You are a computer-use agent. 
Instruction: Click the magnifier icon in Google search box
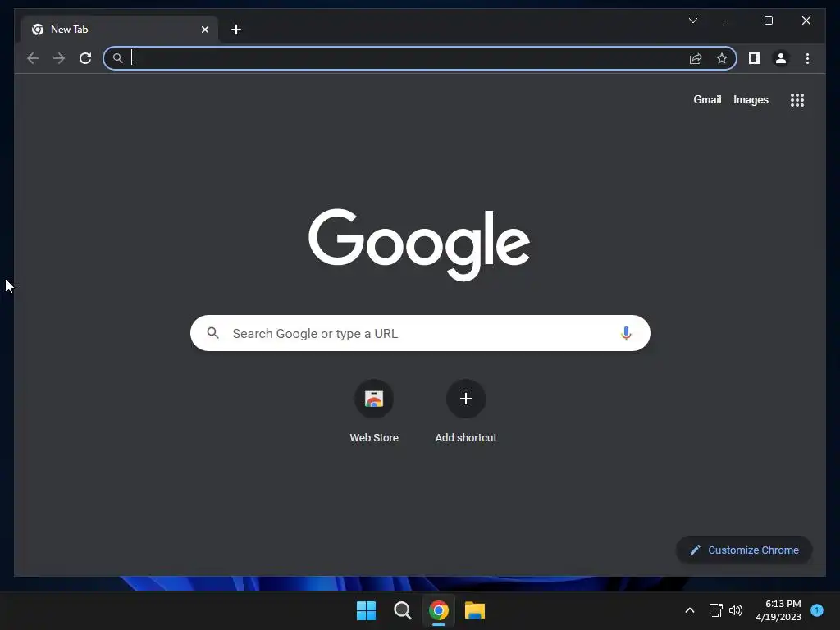click(212, 333)
